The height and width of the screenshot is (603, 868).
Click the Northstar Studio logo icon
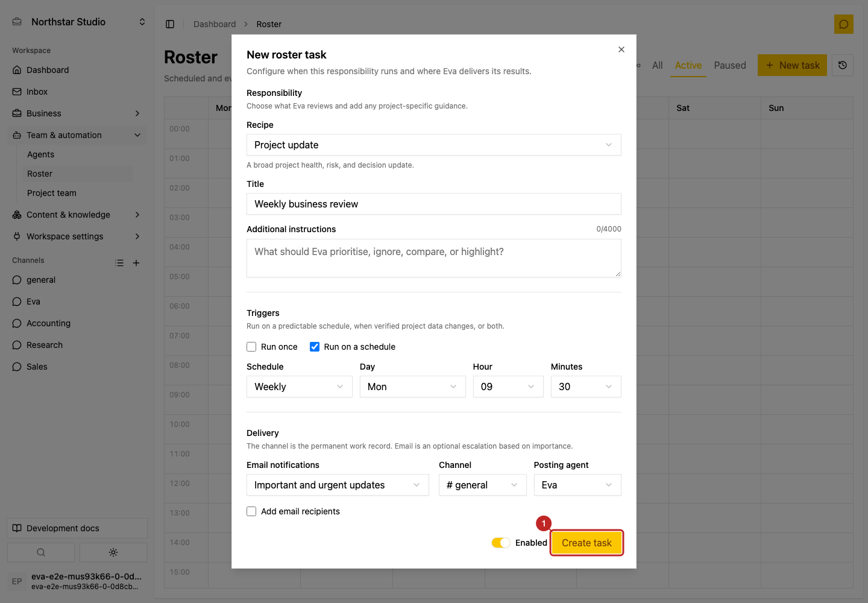tap(17, 22)
